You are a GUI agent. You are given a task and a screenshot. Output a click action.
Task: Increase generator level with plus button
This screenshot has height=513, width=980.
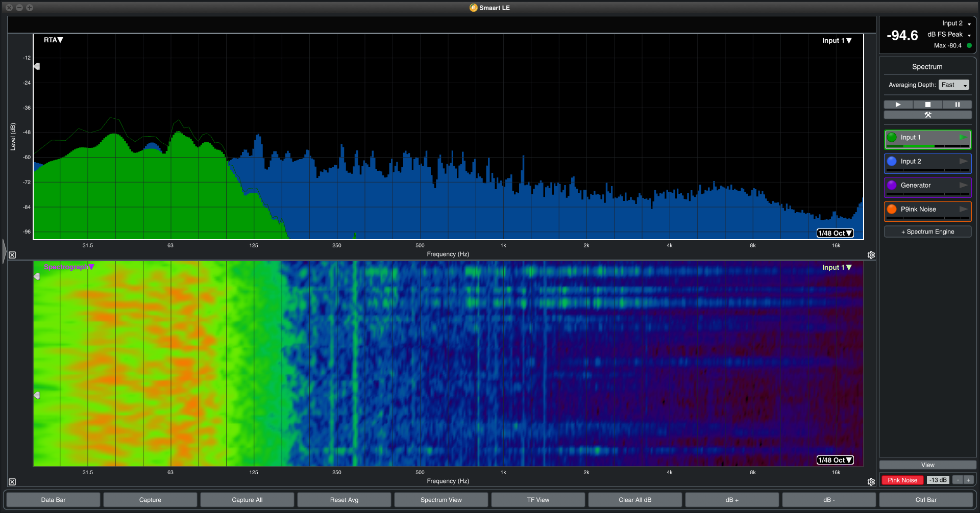click(x=968, y=480)
